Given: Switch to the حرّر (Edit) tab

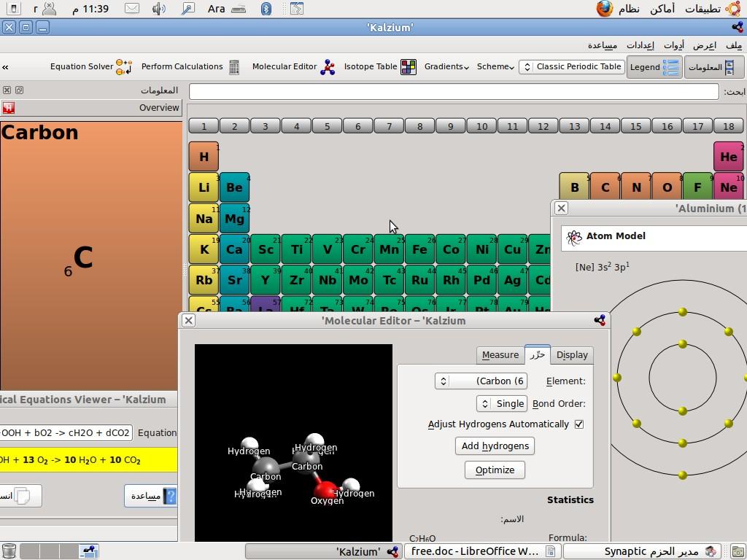Looking at the screenshot, I should [538, 354].
